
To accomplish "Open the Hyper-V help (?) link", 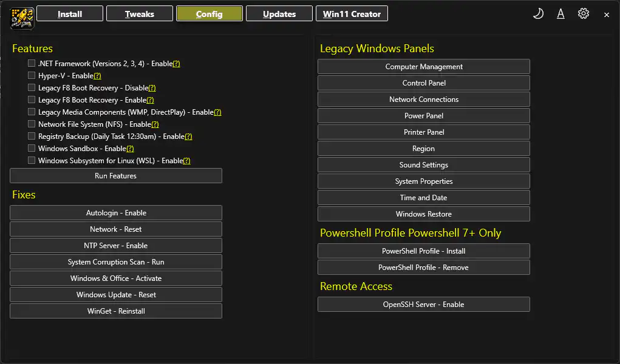I will coord(97,76).
